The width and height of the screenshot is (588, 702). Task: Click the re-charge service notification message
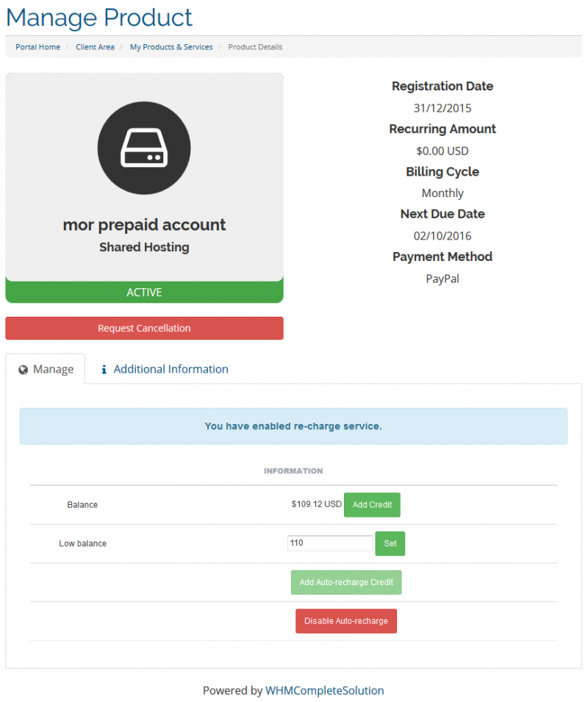[x=293, y=426]
